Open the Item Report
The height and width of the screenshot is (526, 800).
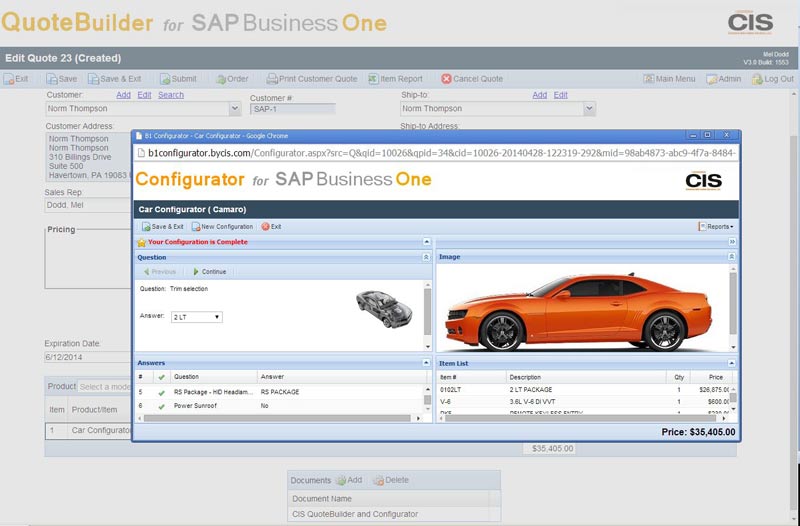tap(395, 79)
